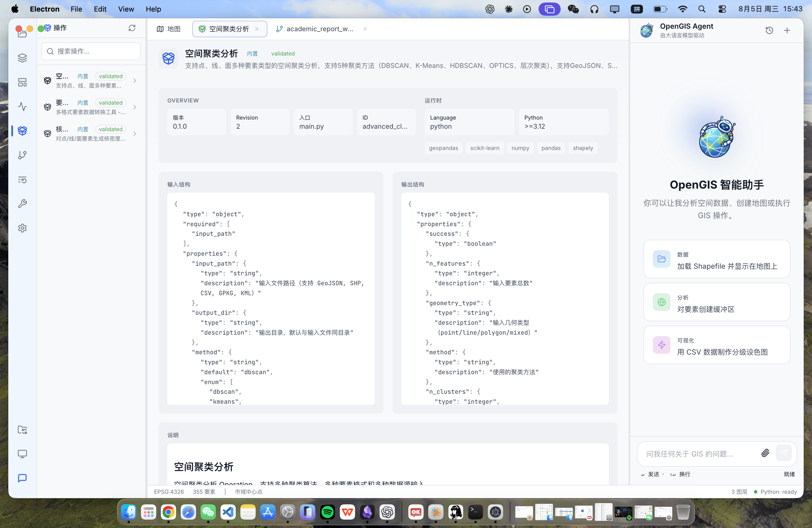Image resolution: width=812 pixels, height=528 pixels.
Task: Open the list-restart icon in sidebar
Action: point(23,179)
